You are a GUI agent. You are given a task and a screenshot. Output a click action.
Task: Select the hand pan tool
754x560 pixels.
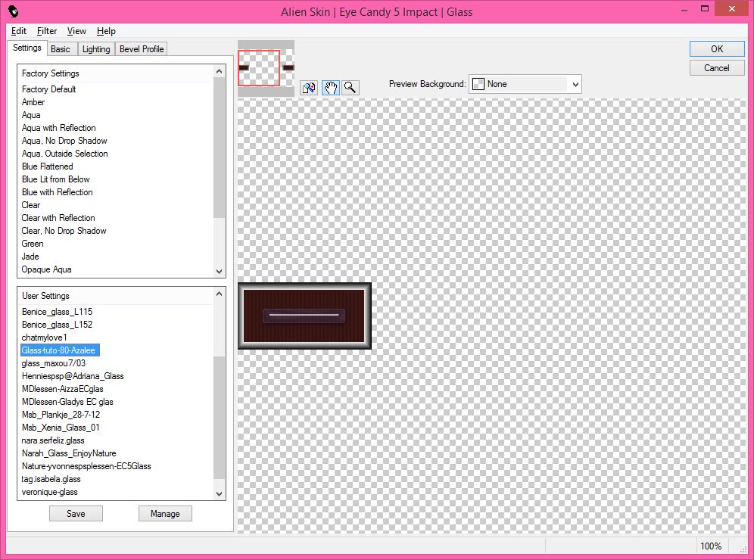pos(330,88)
